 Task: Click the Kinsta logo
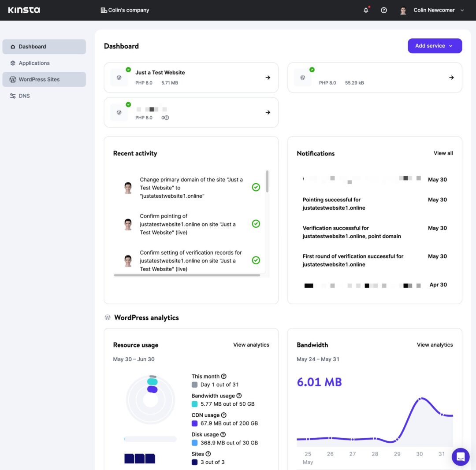24,10
